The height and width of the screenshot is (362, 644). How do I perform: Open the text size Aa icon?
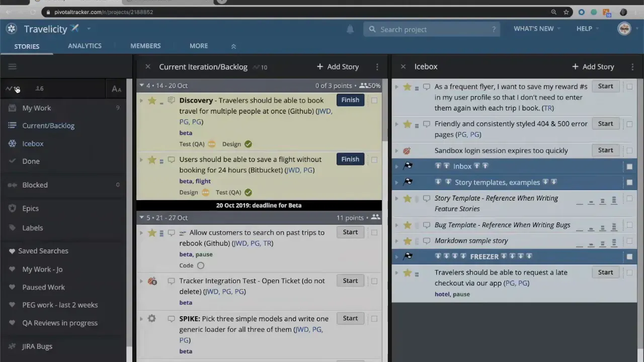116,89
